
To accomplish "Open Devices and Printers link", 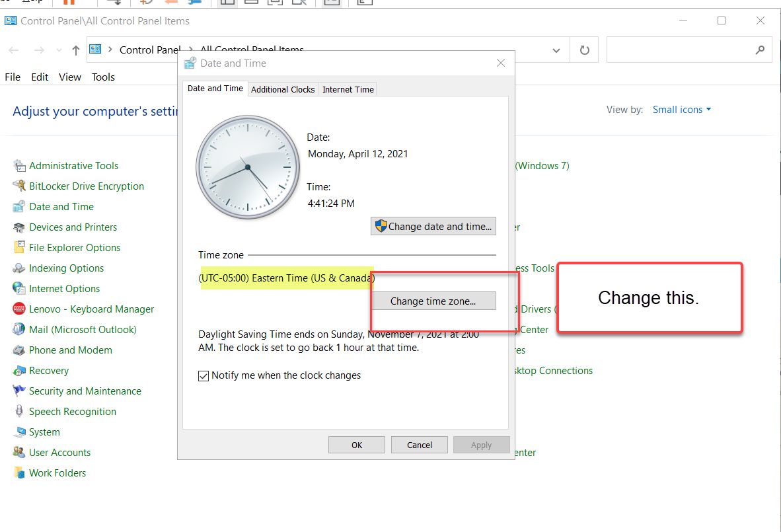I will click(73, 227).
